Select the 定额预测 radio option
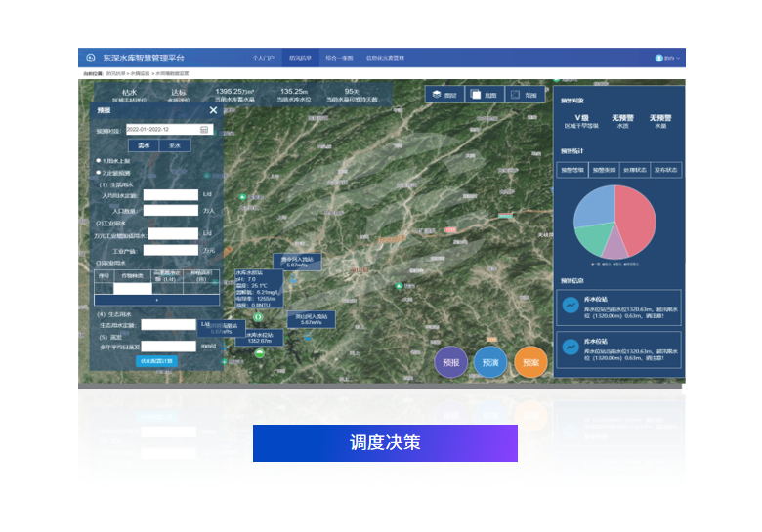 [98, 173]
